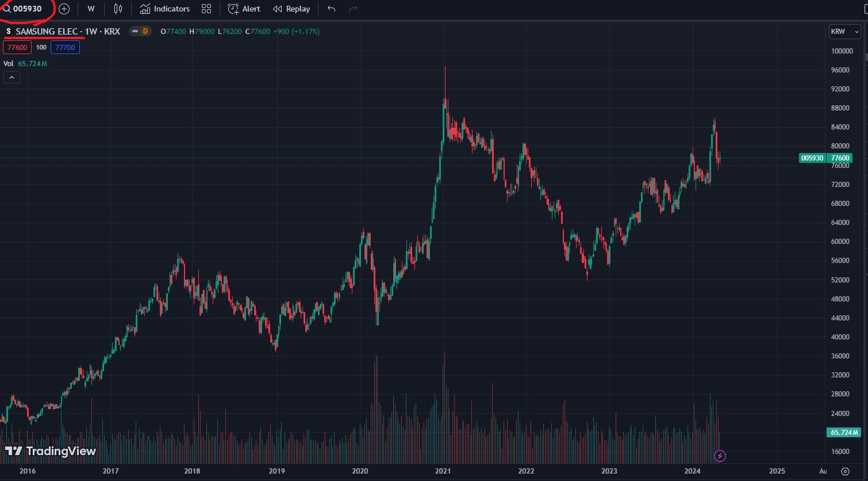This screenshot has height=481, width=868.
Task: Click the TradingView logo
Action: pos(51,451)
